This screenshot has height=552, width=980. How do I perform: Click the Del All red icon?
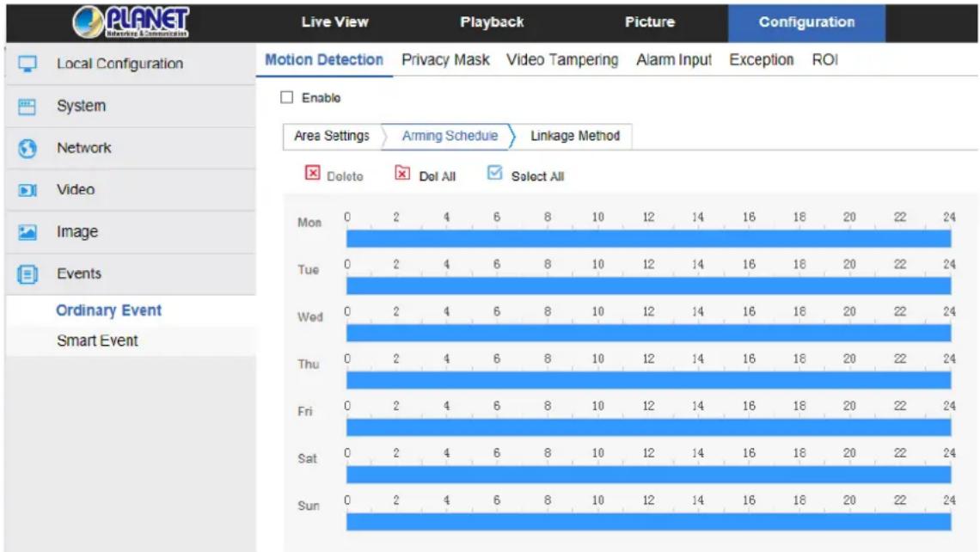(402, 173)
